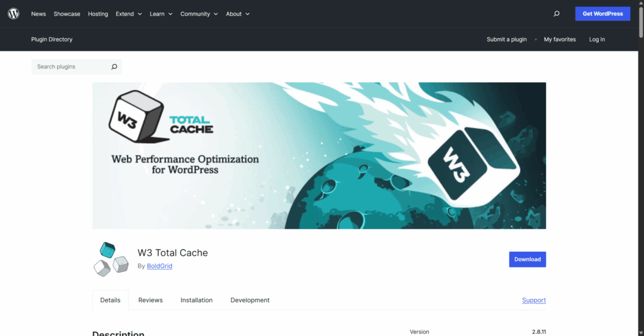Click the page vertical scrollbar thumb
644x336 pixels.
641,22
